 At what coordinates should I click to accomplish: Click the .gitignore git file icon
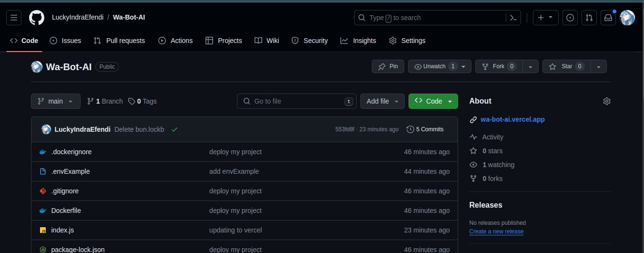click(x=43, y=191)
